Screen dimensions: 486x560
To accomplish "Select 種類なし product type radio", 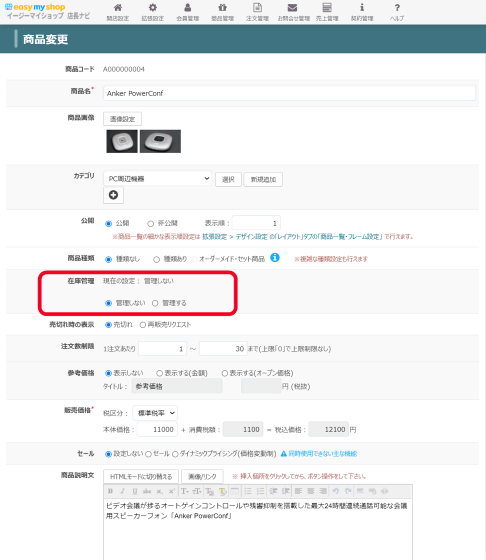I will [x=108, y=259].
